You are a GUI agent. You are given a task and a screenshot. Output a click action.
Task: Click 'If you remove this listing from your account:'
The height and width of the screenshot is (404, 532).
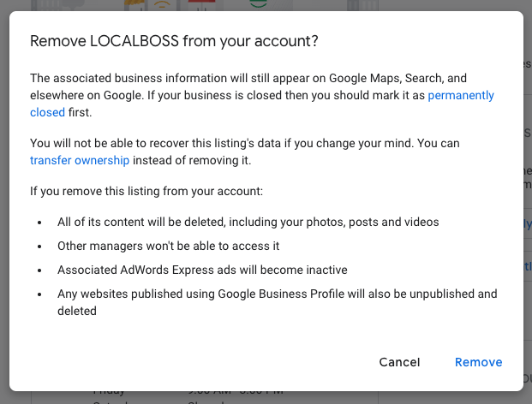(x=146, y=191)
